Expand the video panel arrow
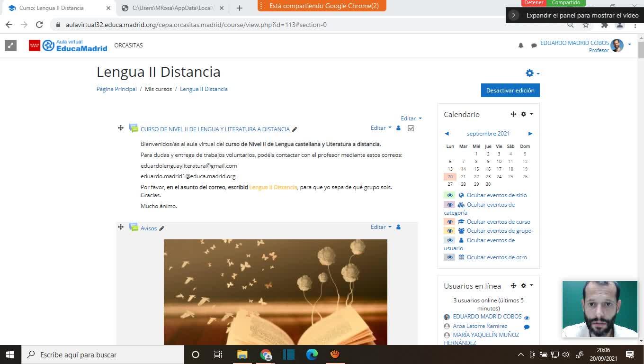Screen dimensions: 644x364 (x=514, y=15)
